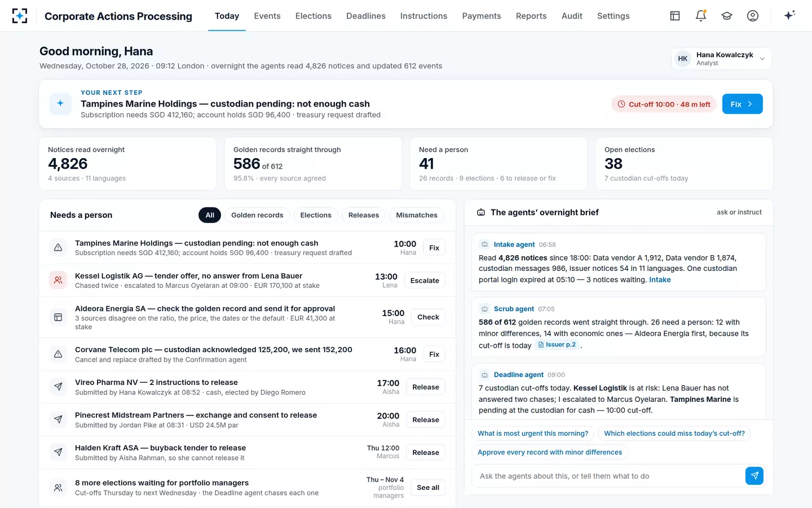See all 8 more elections waiting

click(428, 488)
